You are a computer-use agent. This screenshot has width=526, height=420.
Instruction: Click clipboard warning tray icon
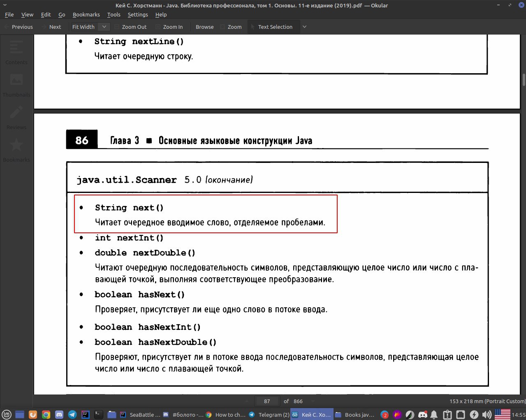click(x=448, y=415)
